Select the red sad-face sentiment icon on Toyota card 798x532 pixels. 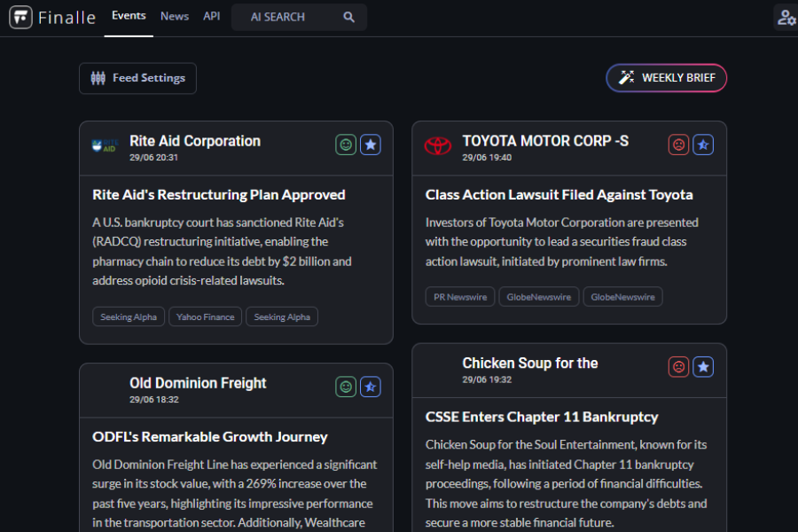(x=679, y=144)
